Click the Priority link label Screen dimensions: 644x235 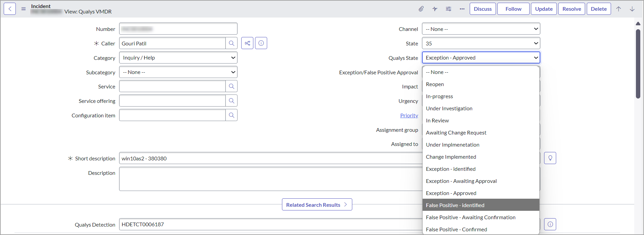pyautogui.click(x=409, y=116)
